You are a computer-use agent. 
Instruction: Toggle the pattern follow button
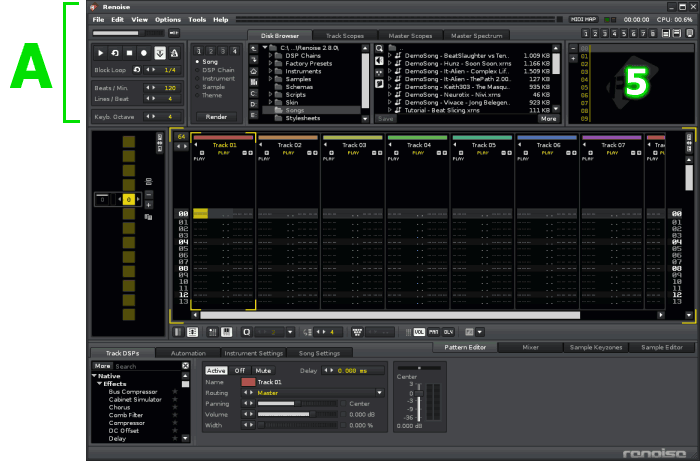click(x=159, y=53)
